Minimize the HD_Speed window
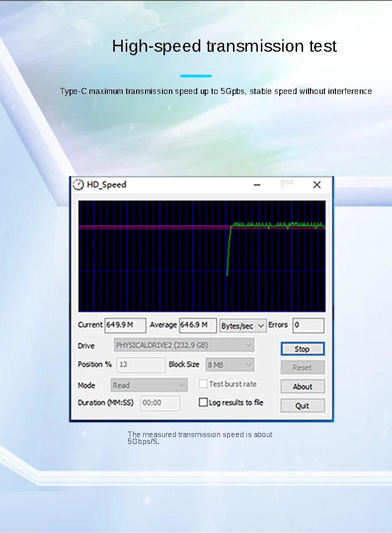 (x=257, y=185)
